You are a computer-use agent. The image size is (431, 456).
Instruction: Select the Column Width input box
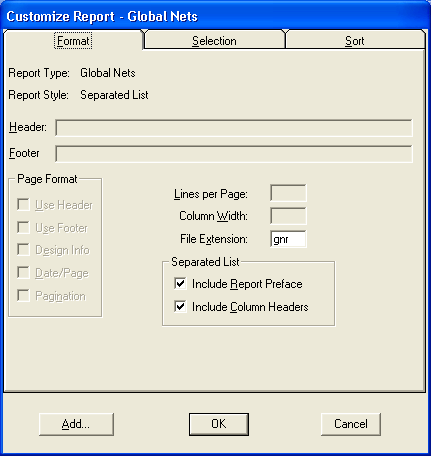[288, 216]
